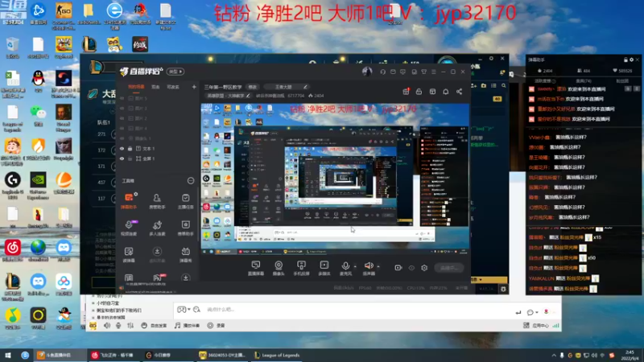Open the 弹幕秀 tool
Viewport: 644px width, 362px height.
(186, 254)
